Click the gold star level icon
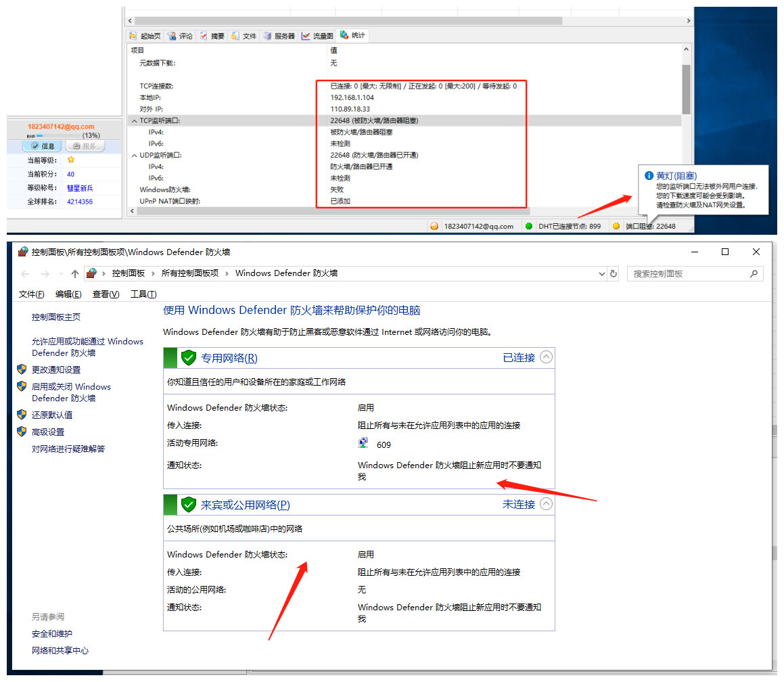Viewport: 784px width, 682px height. tap(71, 160)
